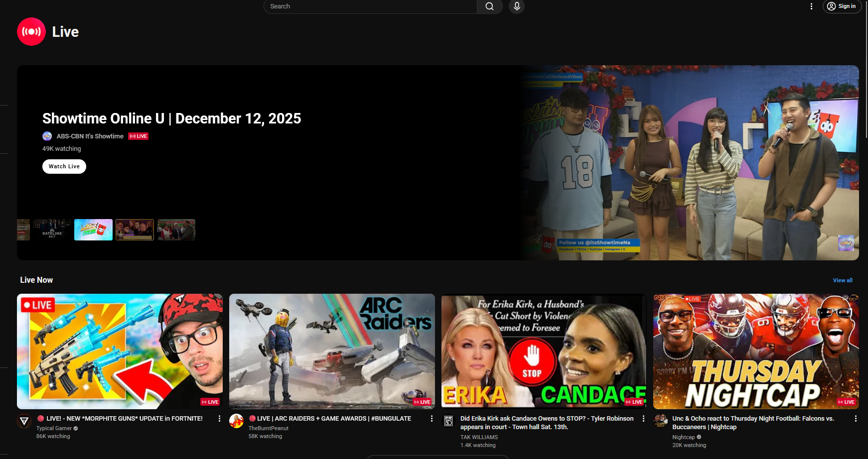Click the TAK WILLIAMS channel avatar
Viewport: 868px width, 459px height.
[x=448, y=421]
